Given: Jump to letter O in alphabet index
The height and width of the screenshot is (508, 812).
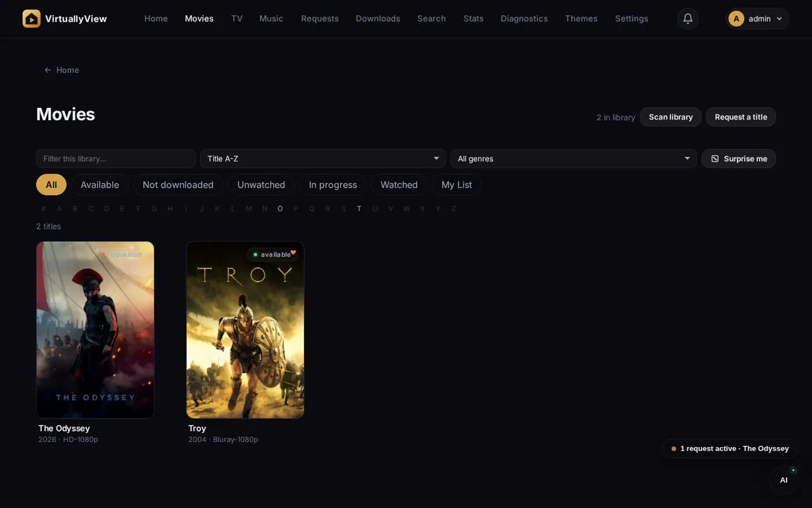Looking at the screenshot, I should coord(280,208).
